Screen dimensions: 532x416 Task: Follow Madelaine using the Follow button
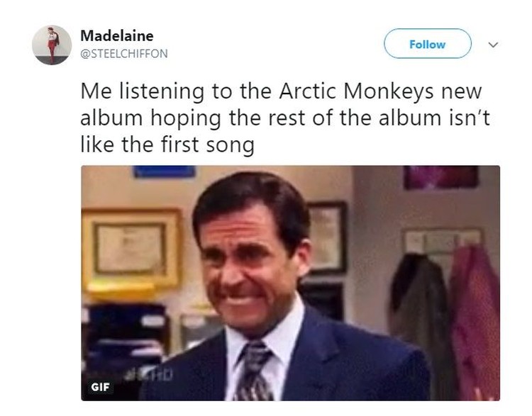[x=428, y=44]
